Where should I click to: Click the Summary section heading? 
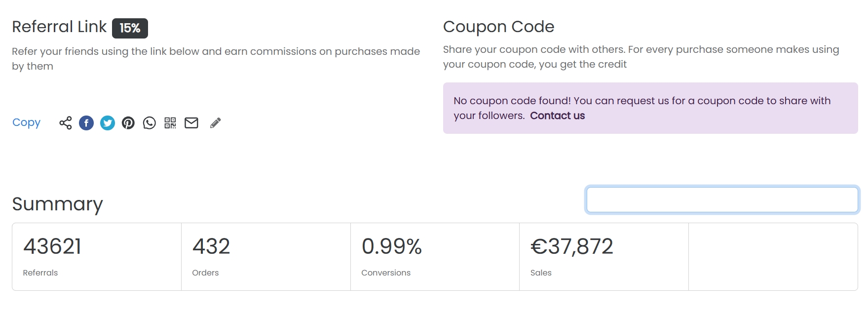coord(57,204)
